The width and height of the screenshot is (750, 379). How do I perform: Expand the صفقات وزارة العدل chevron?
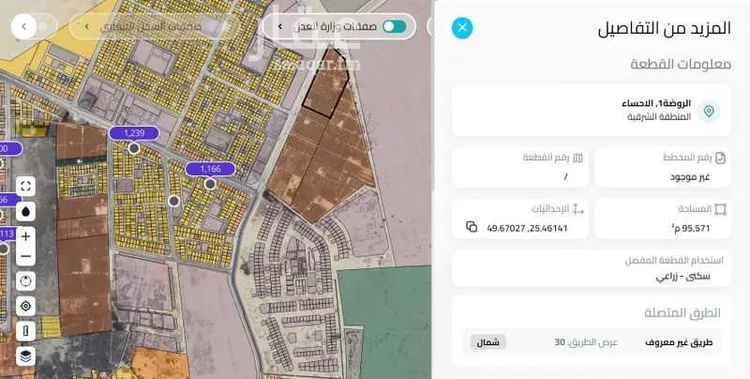coord(281,26)
